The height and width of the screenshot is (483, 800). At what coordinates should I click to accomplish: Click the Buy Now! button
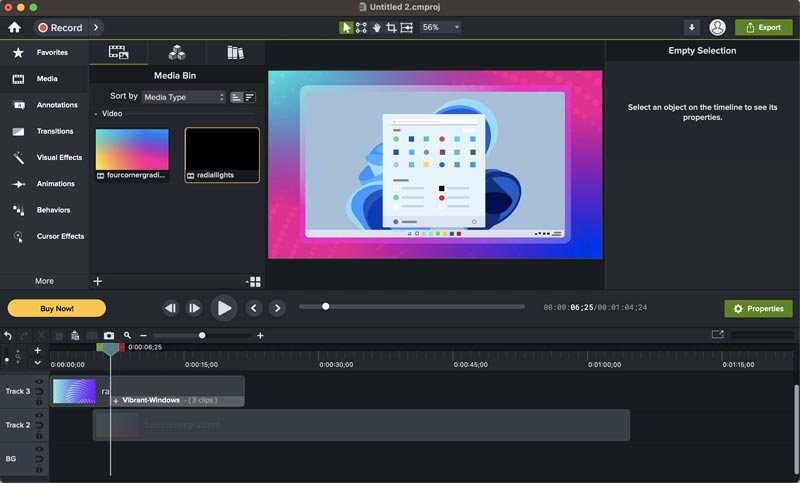click(57, 309)
